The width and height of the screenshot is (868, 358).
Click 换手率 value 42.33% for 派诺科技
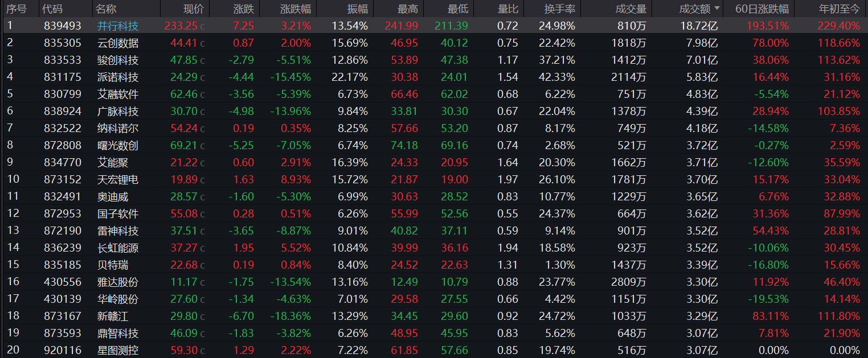(x=557, y=77)
